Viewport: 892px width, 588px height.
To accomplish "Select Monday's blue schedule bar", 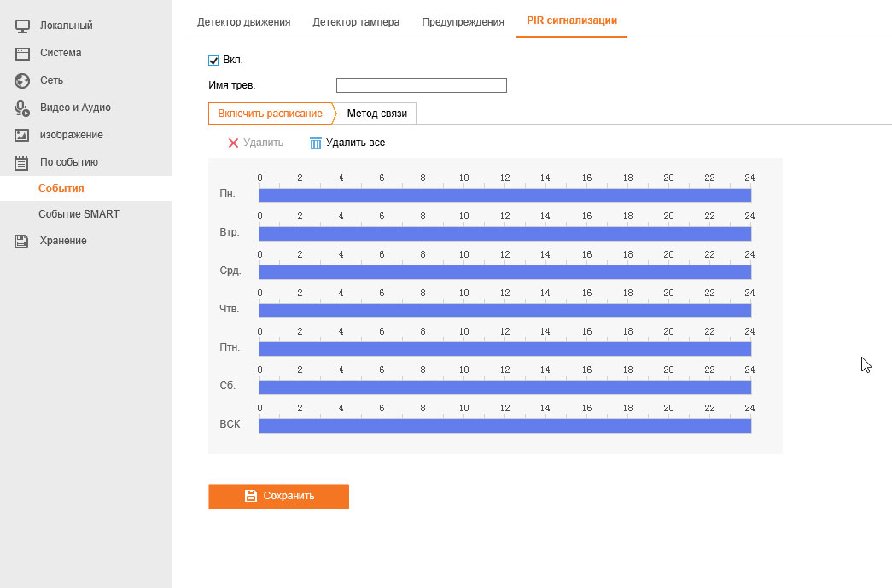I will tap(504, 195).
